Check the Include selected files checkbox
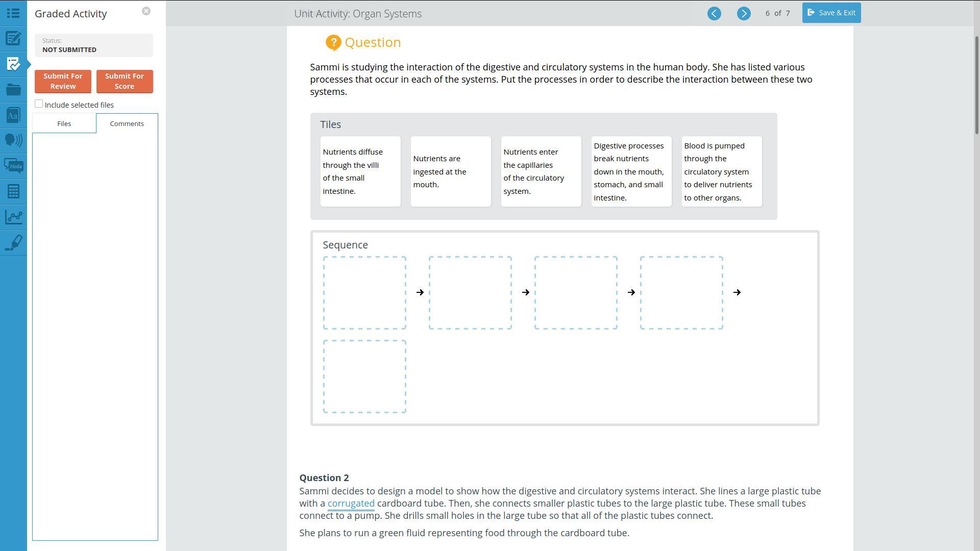980x551 pixels. point(39,104)
